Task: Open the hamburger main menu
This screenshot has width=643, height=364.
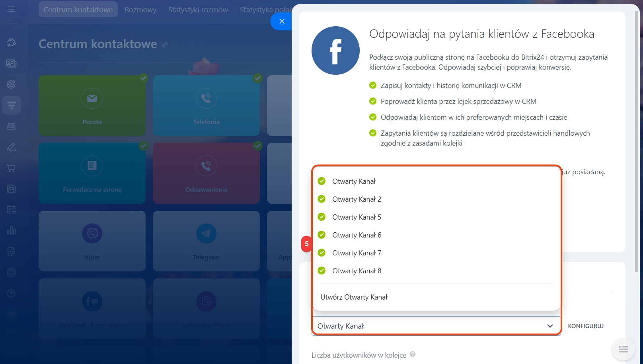Action: click(x=11, y=9)
